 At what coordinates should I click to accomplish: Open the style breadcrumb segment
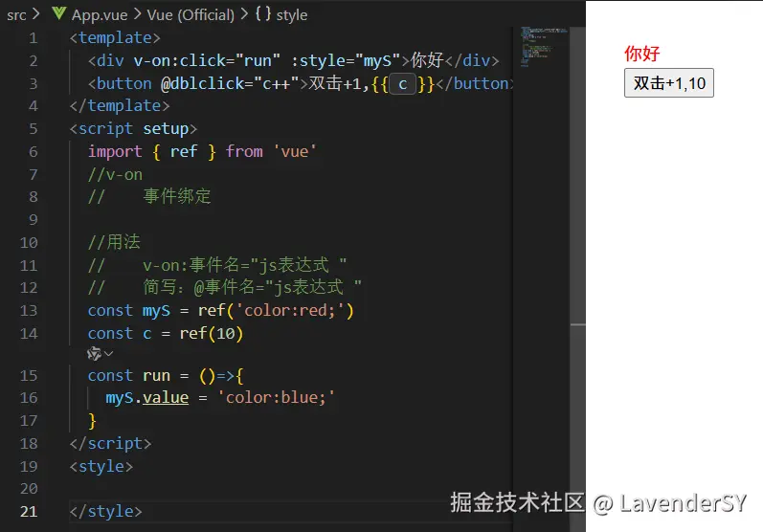tap(292, 14)
